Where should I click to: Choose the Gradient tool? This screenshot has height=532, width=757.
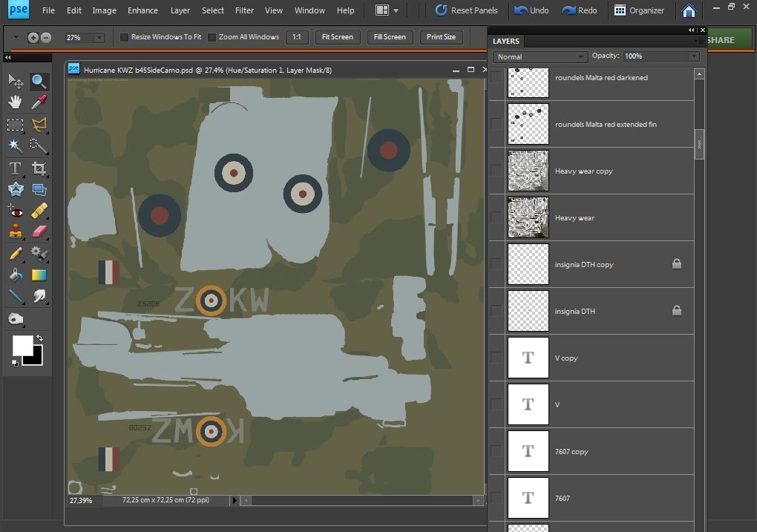tap(39, 275)
